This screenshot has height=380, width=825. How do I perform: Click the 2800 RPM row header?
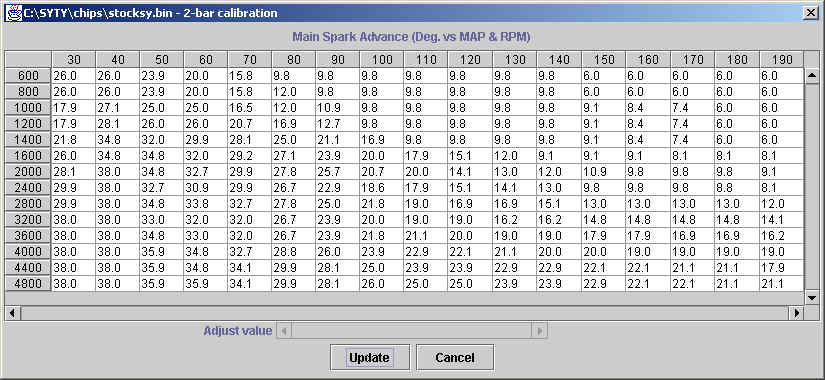(28, 204)
